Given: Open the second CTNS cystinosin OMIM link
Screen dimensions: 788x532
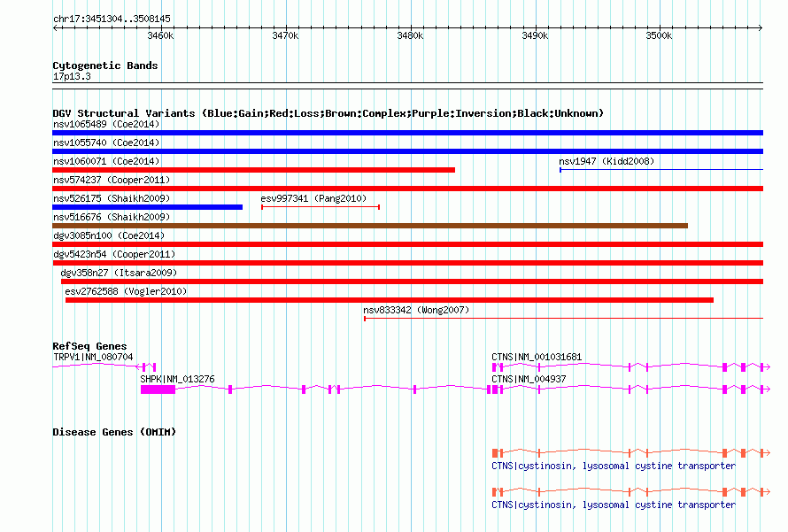Looking at the screenshot, I should point(614,505).
